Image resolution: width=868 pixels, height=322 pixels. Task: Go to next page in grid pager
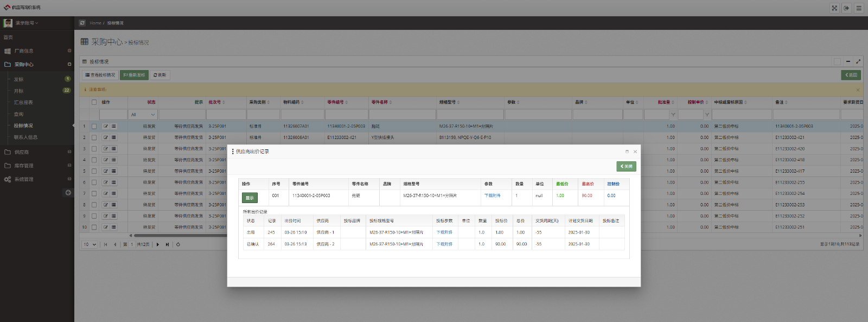tap(158, 244)
